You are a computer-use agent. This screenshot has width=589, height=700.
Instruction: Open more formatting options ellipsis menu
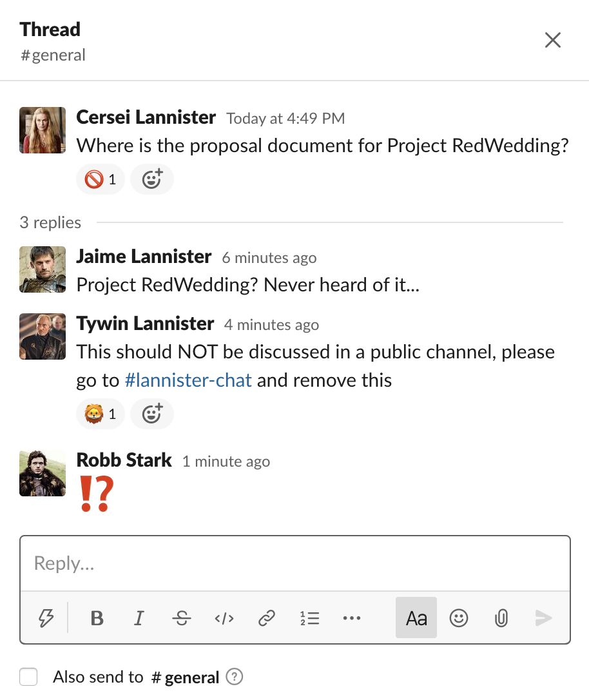[352, 619]
